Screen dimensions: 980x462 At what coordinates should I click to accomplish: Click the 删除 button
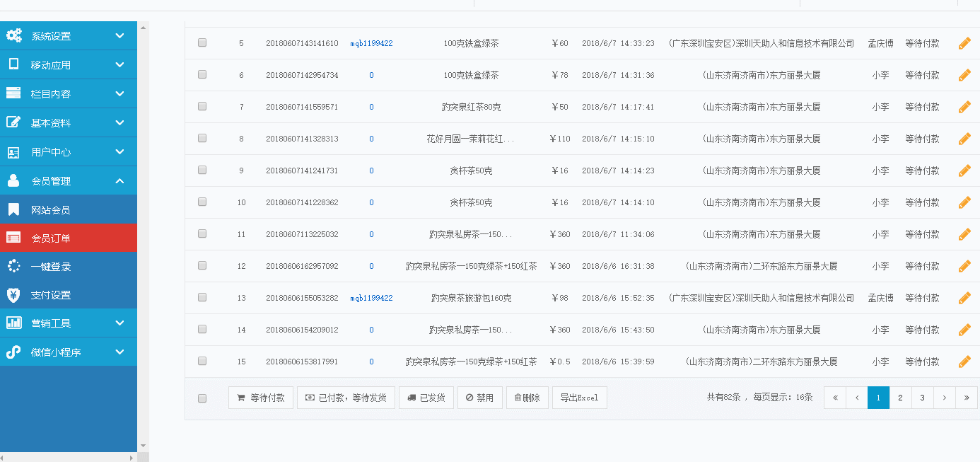click(x=527, y=398)
